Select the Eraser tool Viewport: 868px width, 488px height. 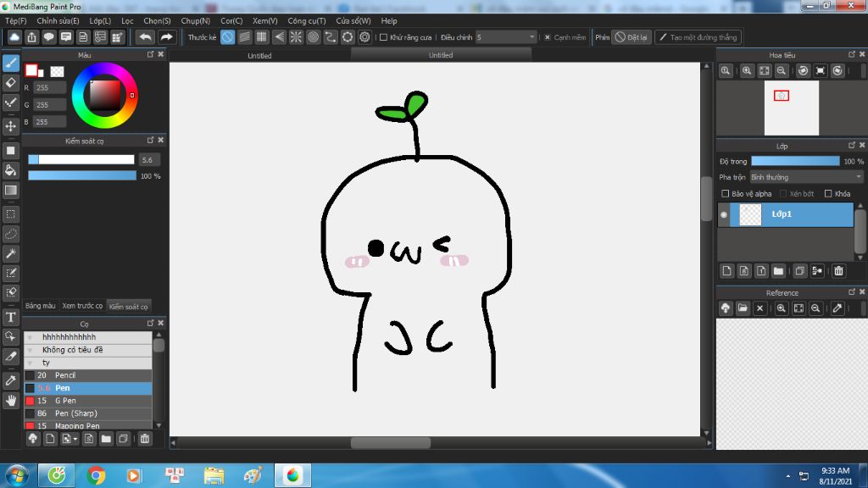tap(10, 82)
